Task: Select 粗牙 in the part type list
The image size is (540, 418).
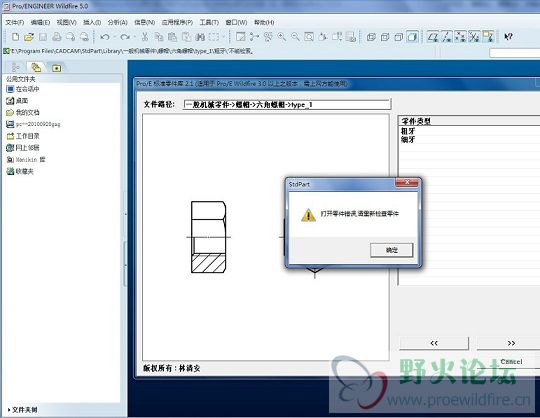Action: pos(408,131)
